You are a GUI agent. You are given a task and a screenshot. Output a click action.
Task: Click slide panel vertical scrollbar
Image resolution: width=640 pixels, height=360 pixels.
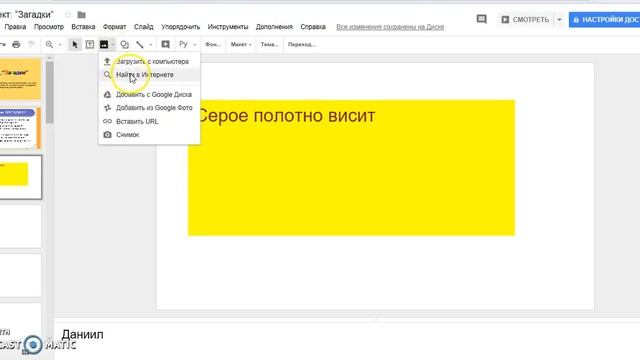coord(49,92)
